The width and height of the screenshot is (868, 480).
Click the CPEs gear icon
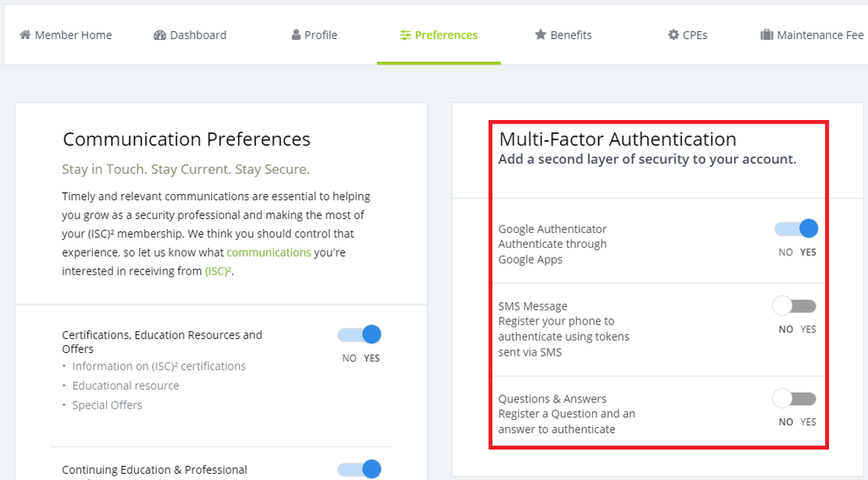tap(673, 36)
